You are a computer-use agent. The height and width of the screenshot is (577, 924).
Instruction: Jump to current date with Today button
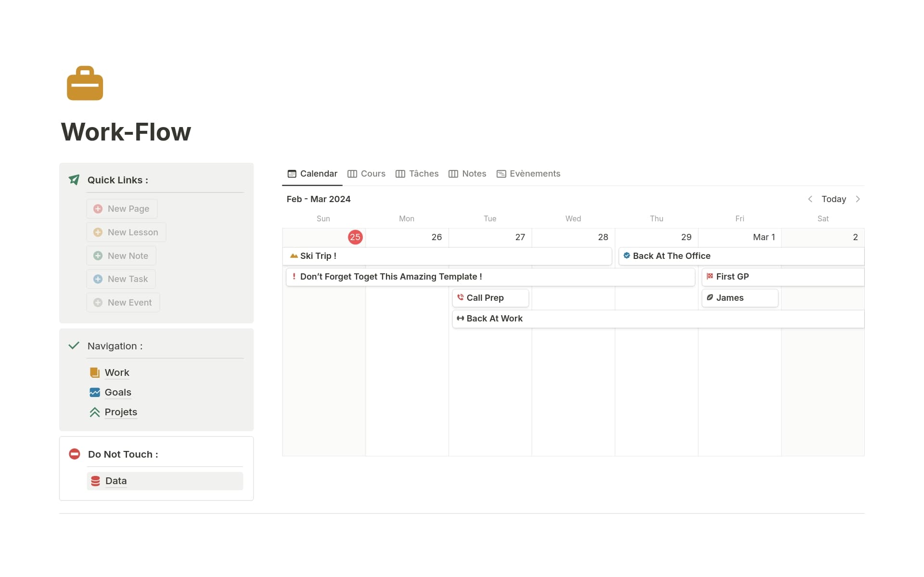point(834,199)
